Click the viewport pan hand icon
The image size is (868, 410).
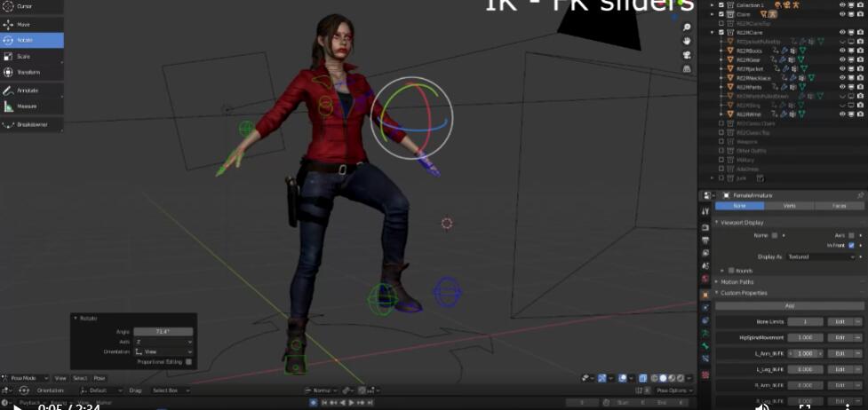tap(687, 41)
